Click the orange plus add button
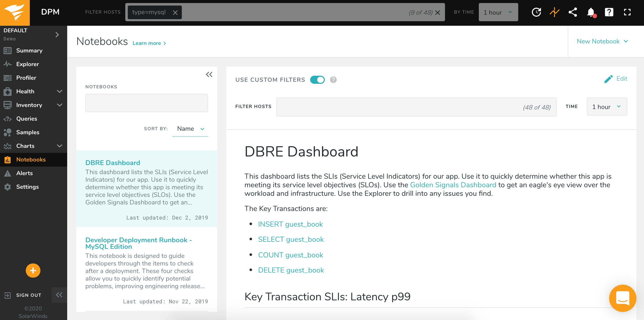The width and height of the screenshot is (644, 320). [33, 271]
